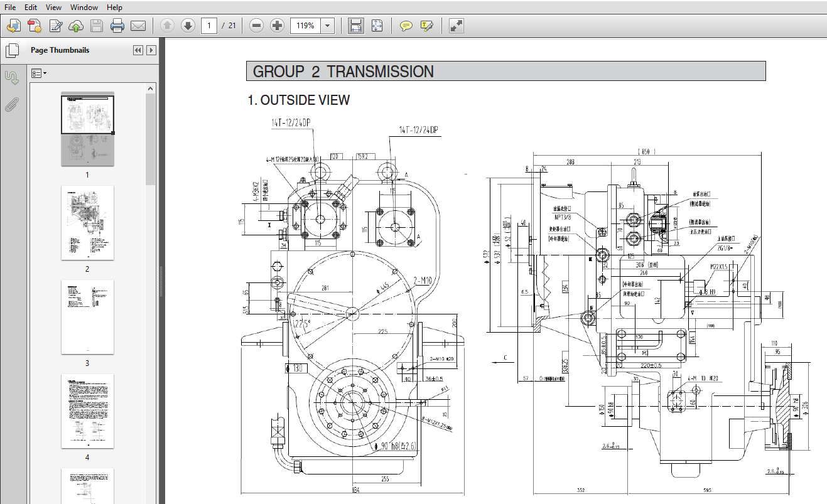Open the Window menu
The image size is (827, 504).
point(84,8)
